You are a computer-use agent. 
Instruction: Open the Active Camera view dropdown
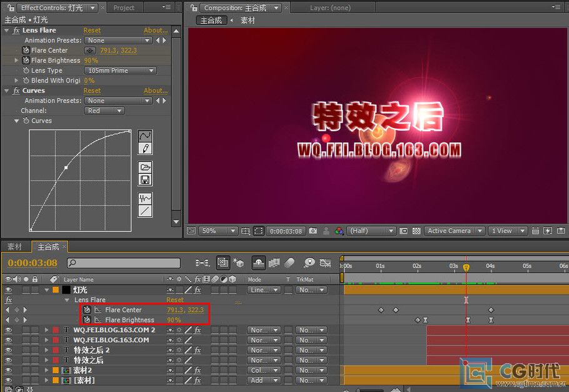click(x=455, y=231)
